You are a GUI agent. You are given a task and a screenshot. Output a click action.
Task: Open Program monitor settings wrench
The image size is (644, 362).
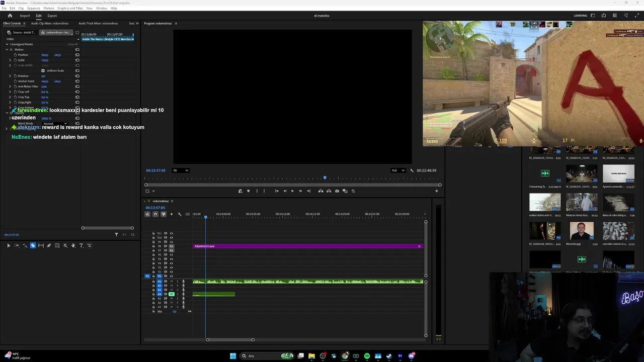[x=412, y=170]
